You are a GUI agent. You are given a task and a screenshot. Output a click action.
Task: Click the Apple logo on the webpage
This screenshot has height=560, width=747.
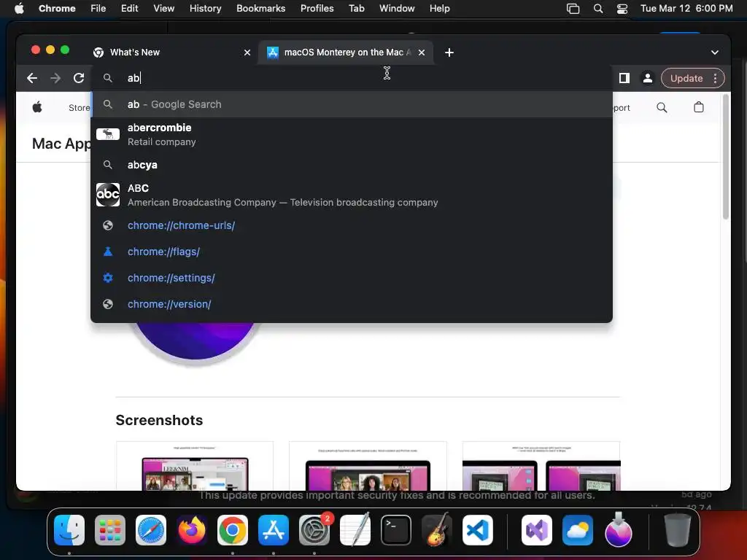point(37,107)
